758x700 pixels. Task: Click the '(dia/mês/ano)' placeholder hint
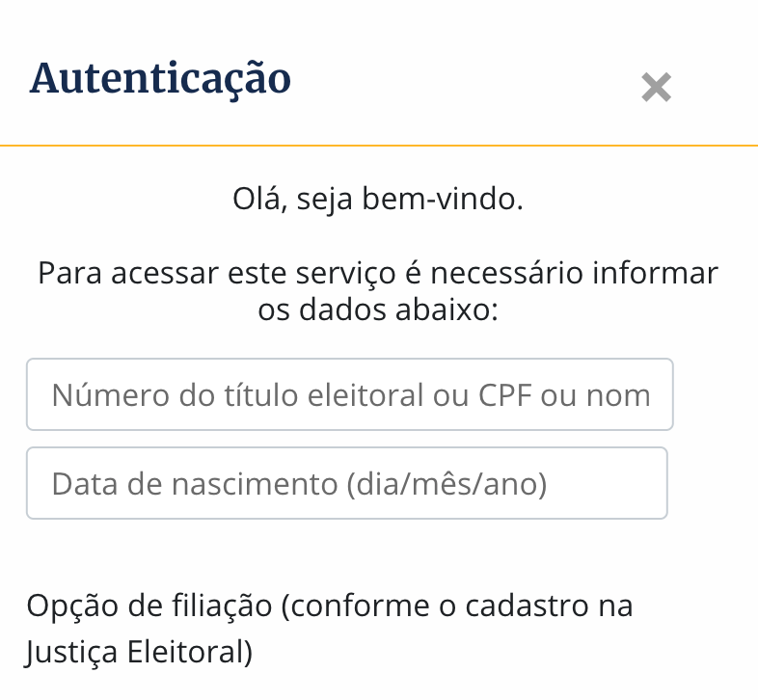(x=446, y=483)
